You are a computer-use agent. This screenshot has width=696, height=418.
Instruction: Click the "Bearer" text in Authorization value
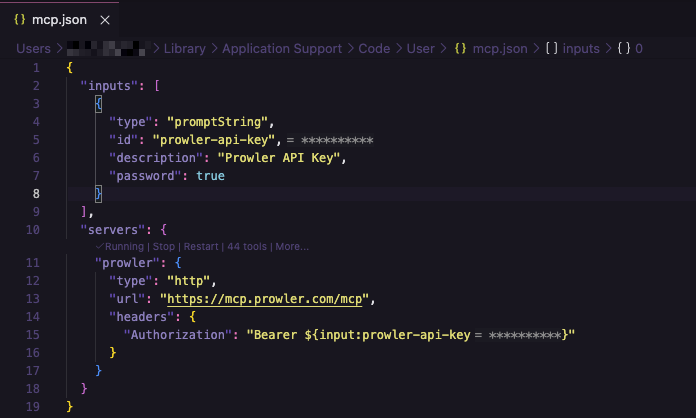(275, 335)
